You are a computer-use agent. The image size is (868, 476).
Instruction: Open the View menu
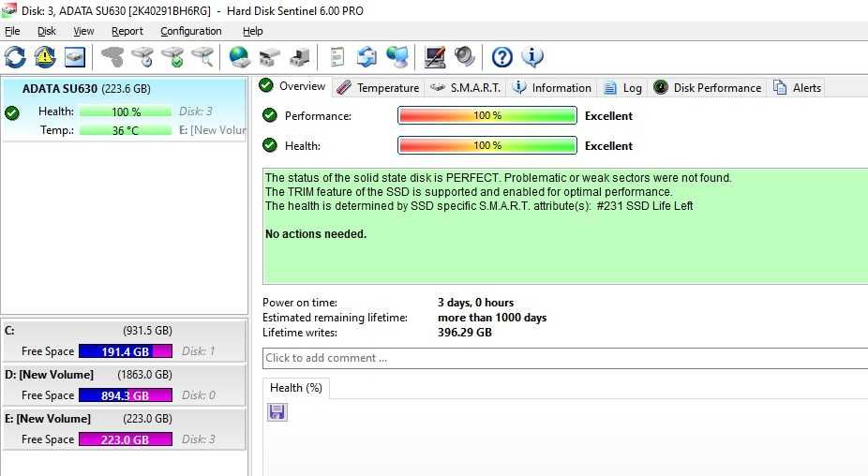click(83, 31)
